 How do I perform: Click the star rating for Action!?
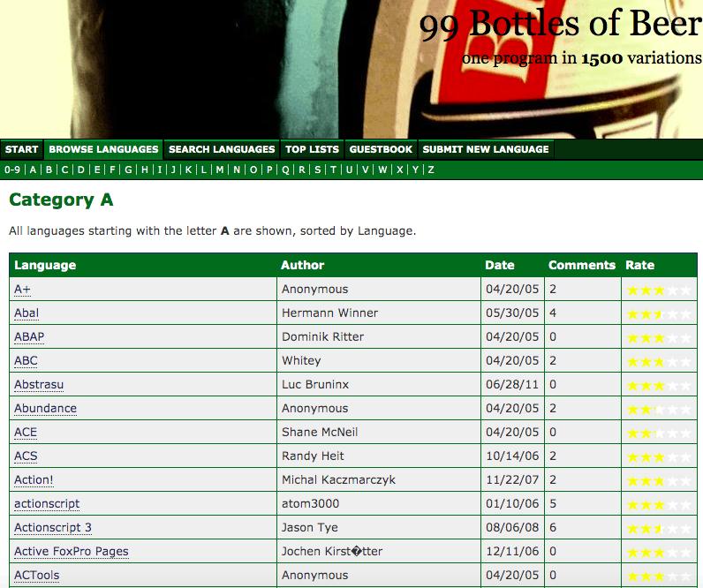tap(659, 480)
